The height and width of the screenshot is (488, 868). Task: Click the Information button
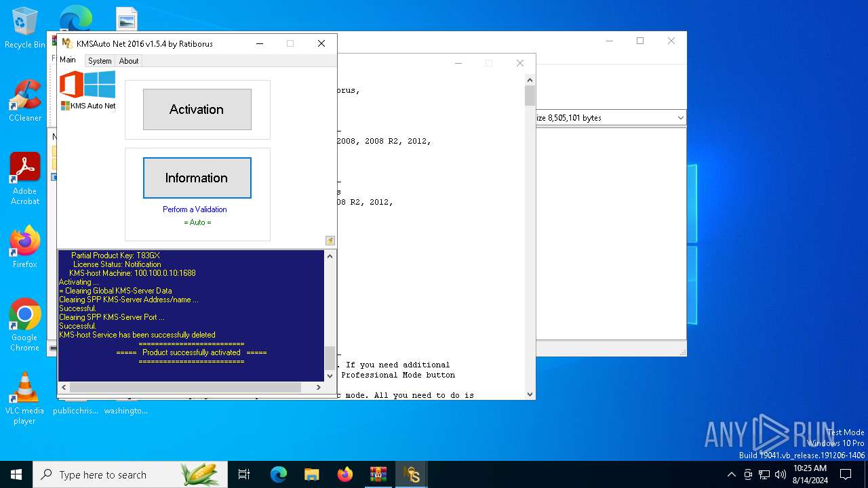(197, 178)
